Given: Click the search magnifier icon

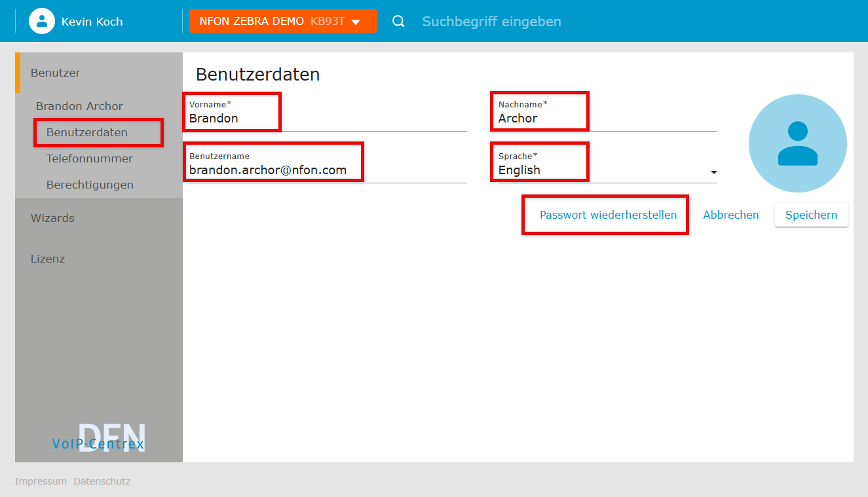Looking at the screenshot, I should tap(398, 22).
